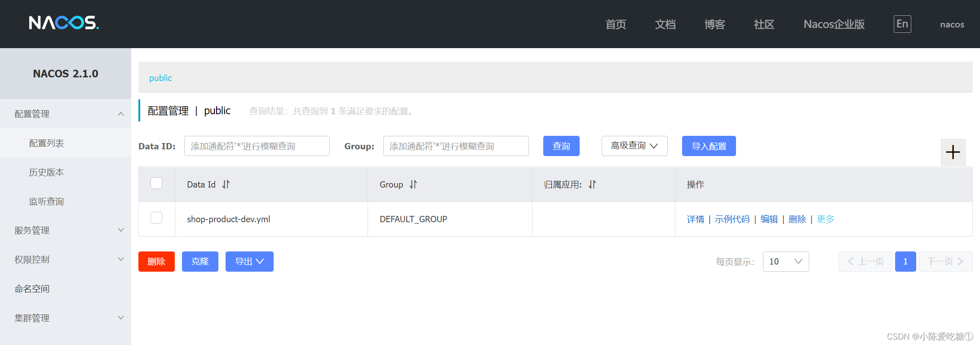Expand the 服务管理 sidebar section

click(x=66, y=230)
